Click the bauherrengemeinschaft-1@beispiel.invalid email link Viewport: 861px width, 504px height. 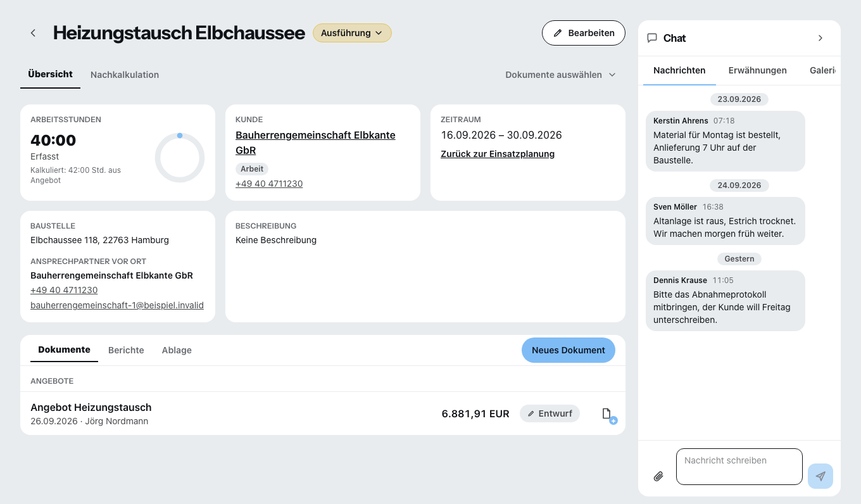tap(117, 305)
